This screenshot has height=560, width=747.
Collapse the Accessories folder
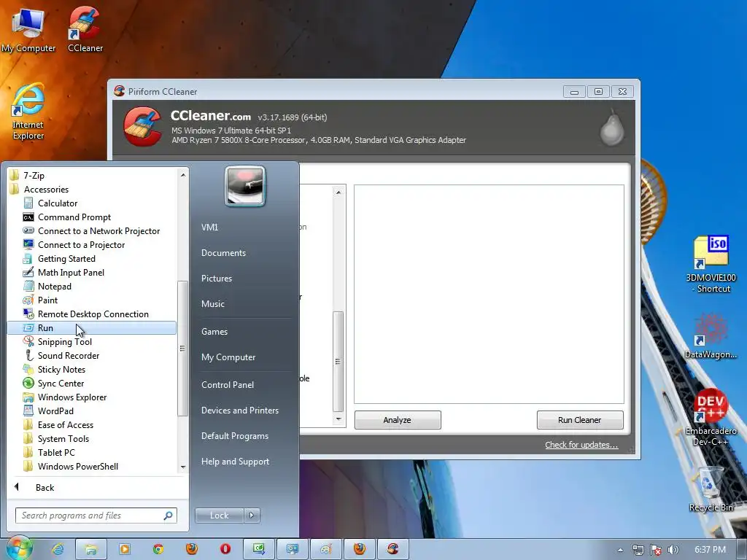tap(46, 189)
